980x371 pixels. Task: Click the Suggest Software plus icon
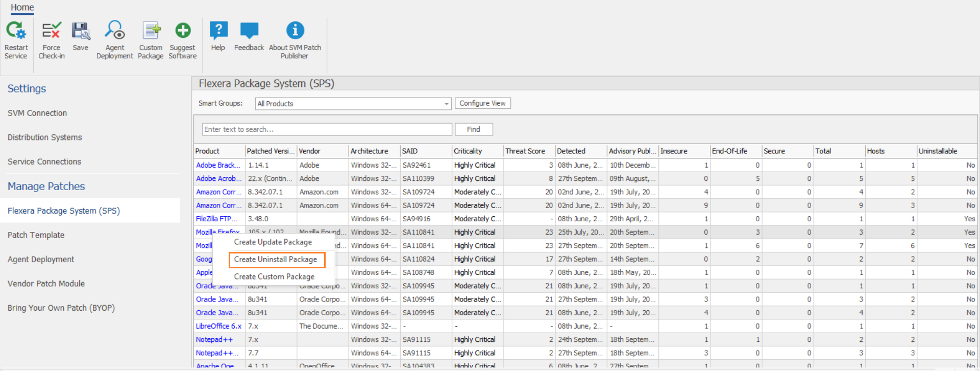(x=183, y=32)
